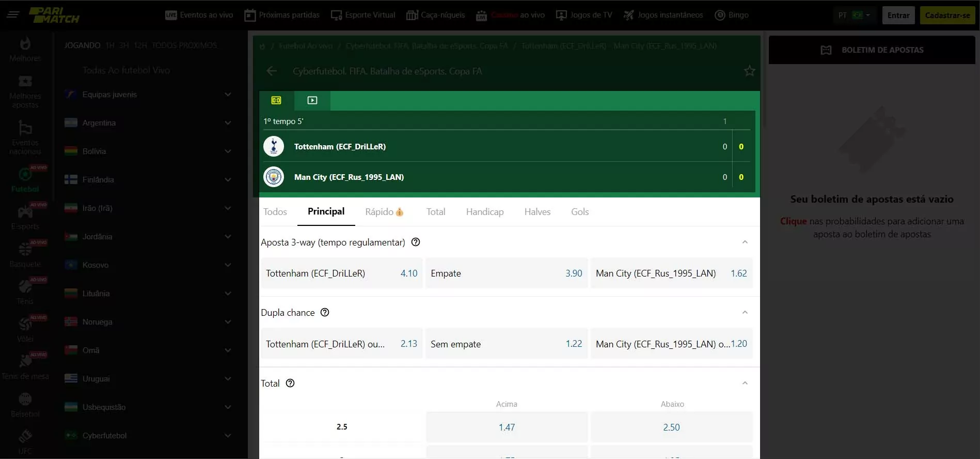Image resolution: width=980 pixels, height=459 pixels.
Task: Click the favorite star icon
Action: coord(749,71)
